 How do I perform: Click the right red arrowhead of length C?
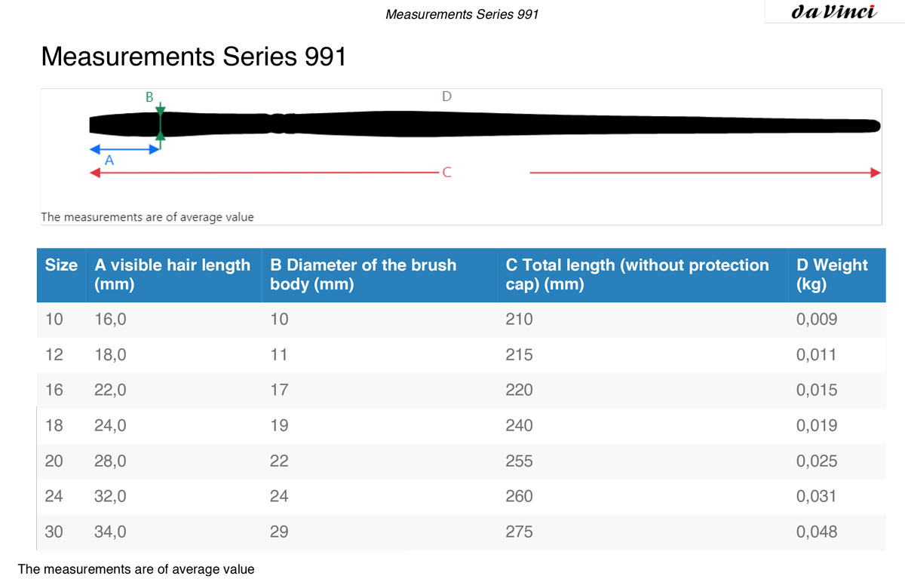point(875,173)
